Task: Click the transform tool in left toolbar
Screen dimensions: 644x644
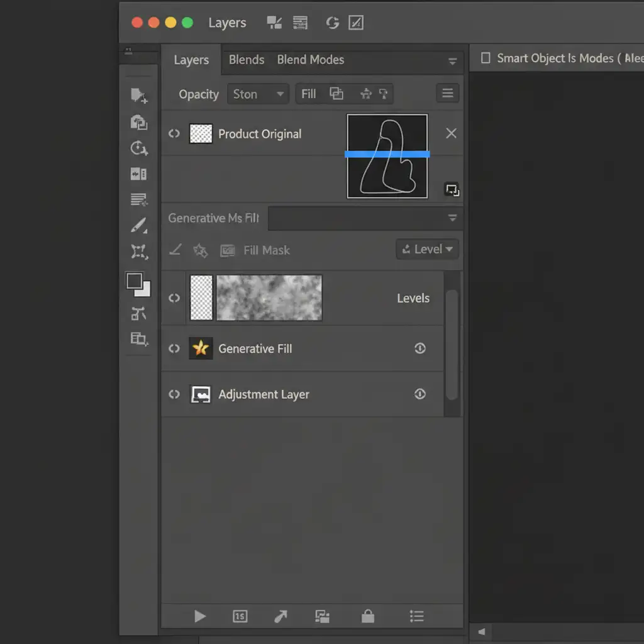Action: point(138,252)
